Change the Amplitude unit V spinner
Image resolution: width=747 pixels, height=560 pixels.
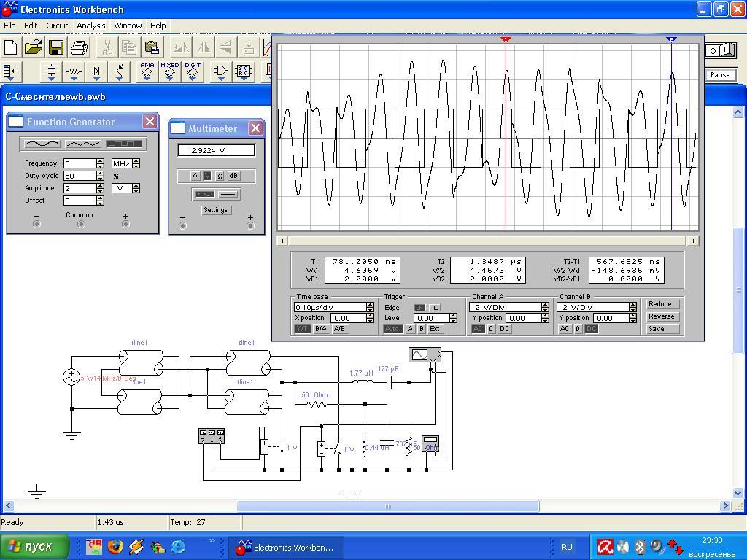[136, 188]
